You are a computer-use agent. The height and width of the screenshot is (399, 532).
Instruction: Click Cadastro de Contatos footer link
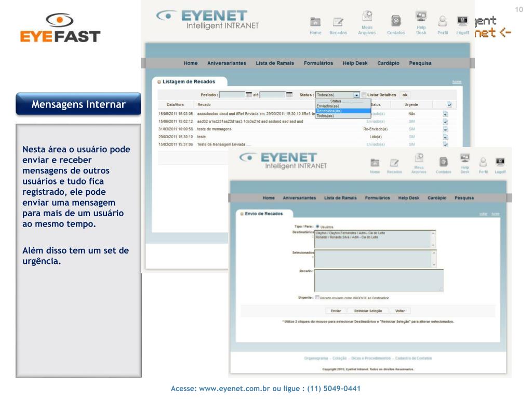click(413, 358)
